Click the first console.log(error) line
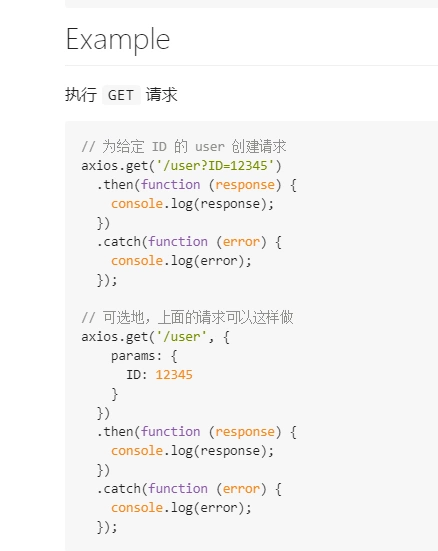This screenshot has width=438, height=551. coord(181,261)
